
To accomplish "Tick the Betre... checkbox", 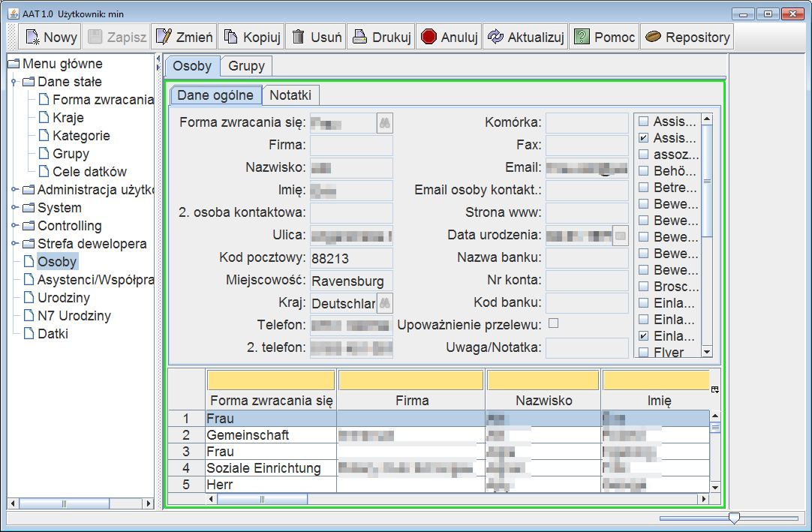I will 644,187.
